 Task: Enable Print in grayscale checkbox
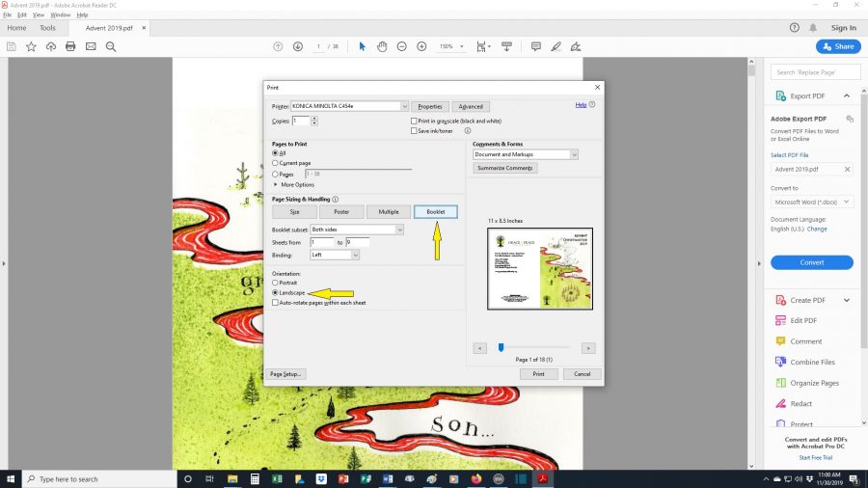click(x=414, y=122)
